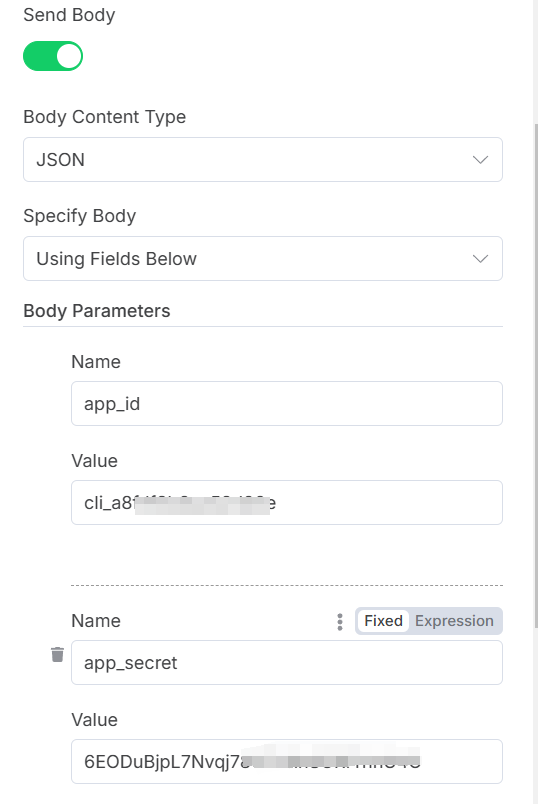Select the Fixed mode tab
The height and width of the screenshot is (804, 538).
click(383, 621)
